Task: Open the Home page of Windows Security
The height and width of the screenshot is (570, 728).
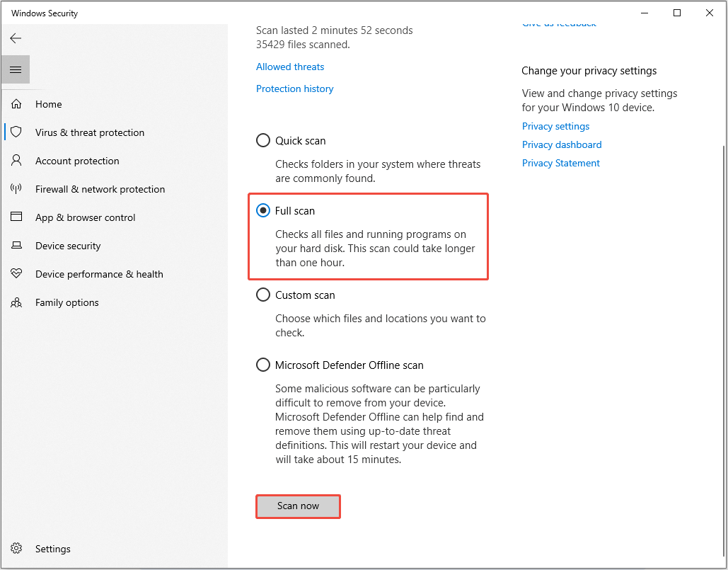Action: pyautogui.click(x=48, y=103)
